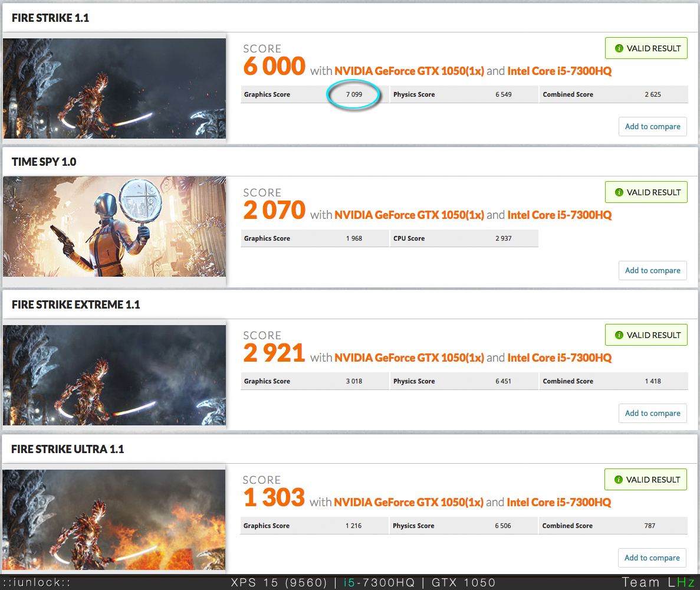Click the 2 070 overall score

(x=274, y=210)
